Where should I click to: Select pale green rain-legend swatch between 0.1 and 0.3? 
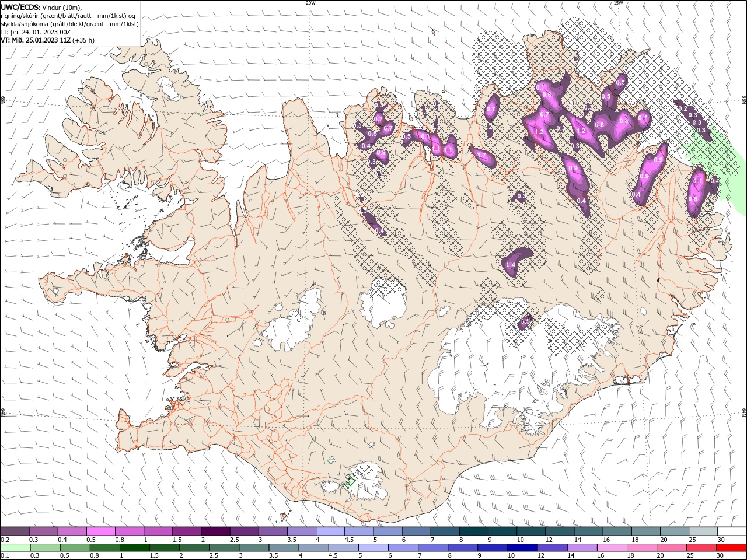(x=15, y=548)
